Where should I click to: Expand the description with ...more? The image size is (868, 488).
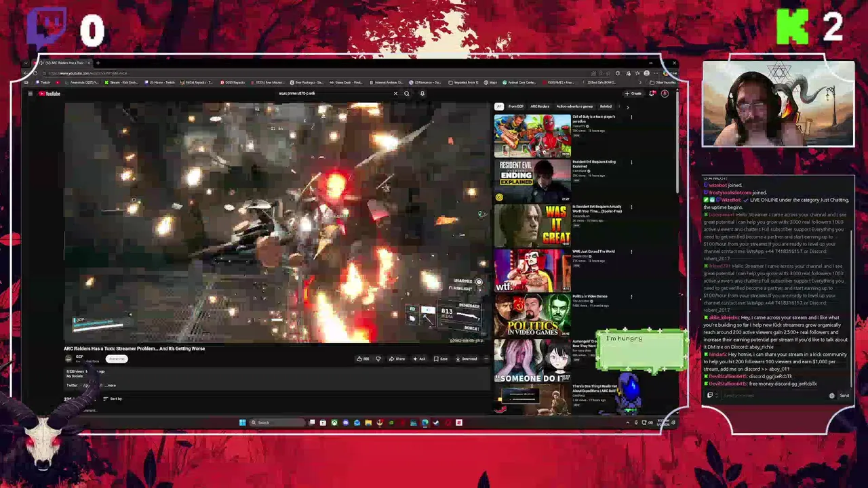110,386
